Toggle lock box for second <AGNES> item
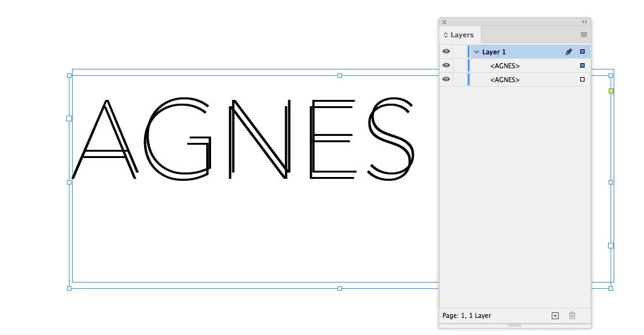This screenshot has width=644, height=335. point(460,80)
